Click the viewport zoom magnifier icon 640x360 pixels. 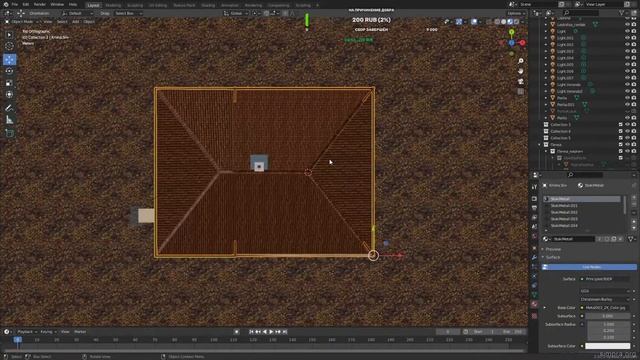point(521,61)
